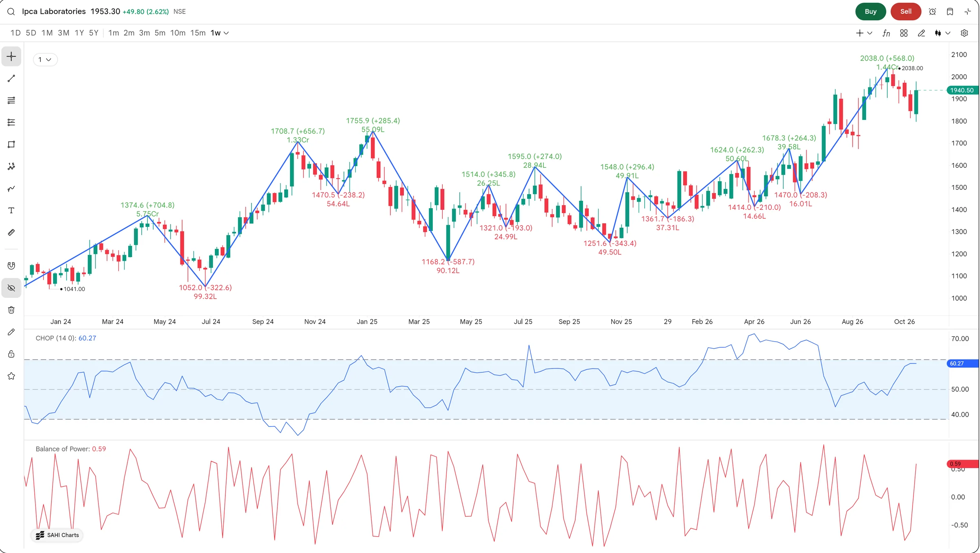Switch to the 15m interval
This screenshot has width=980, height=553.
[198, 33]
